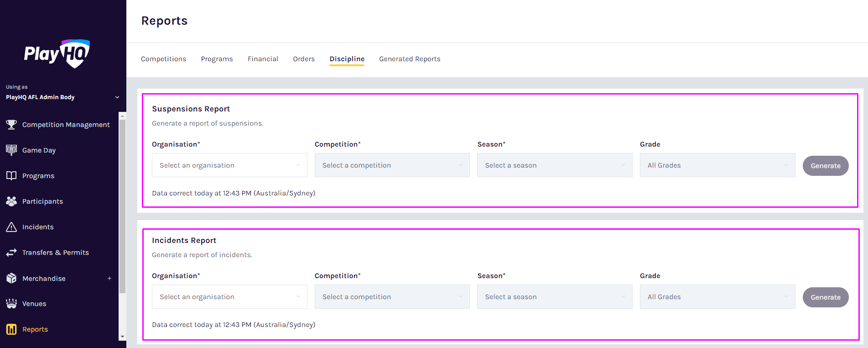Open the Competitions tab
This screenshot has width=868, height=348.
pyautogui.click(x=163, y=59)
